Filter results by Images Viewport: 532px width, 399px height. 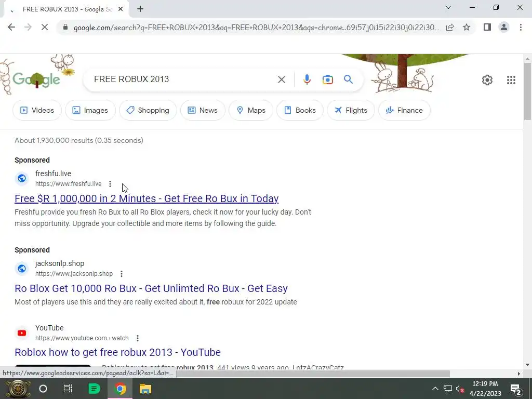coord(90,110)
